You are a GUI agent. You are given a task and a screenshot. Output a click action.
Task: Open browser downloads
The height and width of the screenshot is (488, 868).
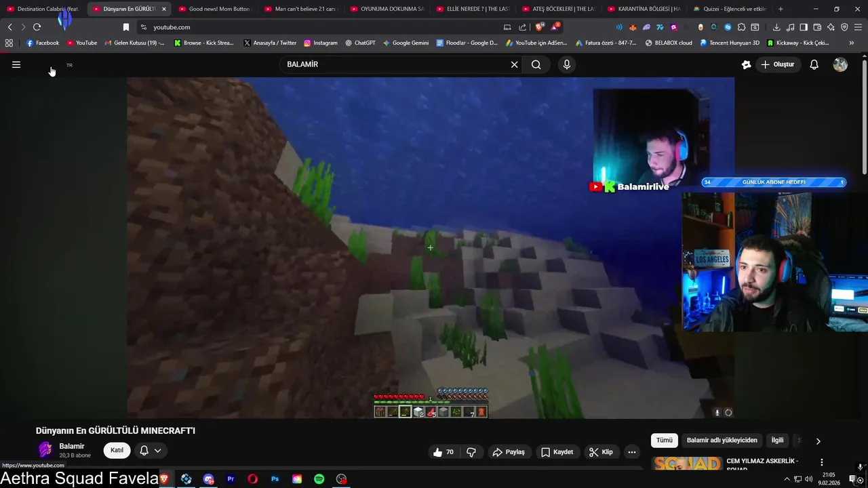(x=776, y=27)
